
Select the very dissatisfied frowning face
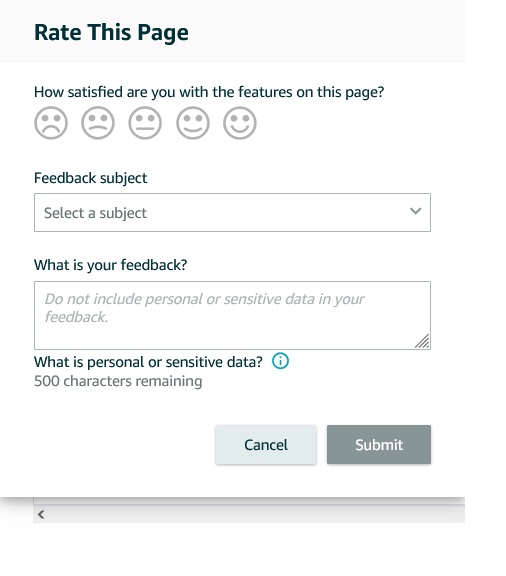[x=51, y=123]
